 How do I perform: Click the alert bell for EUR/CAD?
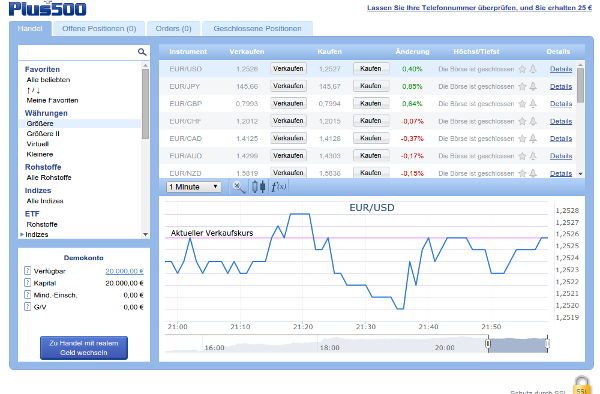point(533,138)
